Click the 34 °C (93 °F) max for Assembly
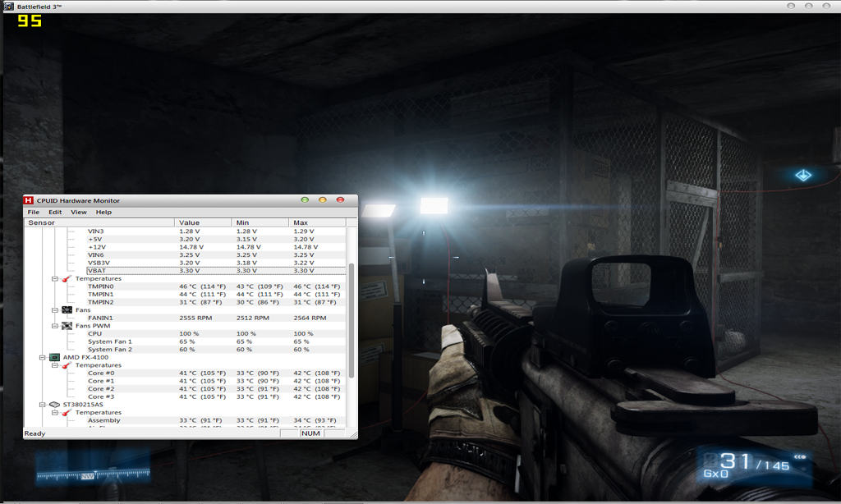841x504 pixels. click(315, 420)
